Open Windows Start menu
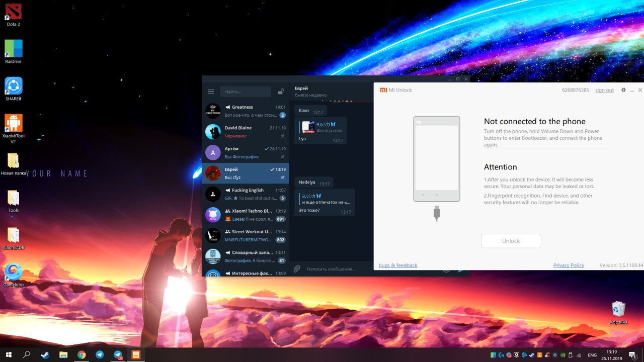Screen dimensions: 644x362 tap(9, 354)
